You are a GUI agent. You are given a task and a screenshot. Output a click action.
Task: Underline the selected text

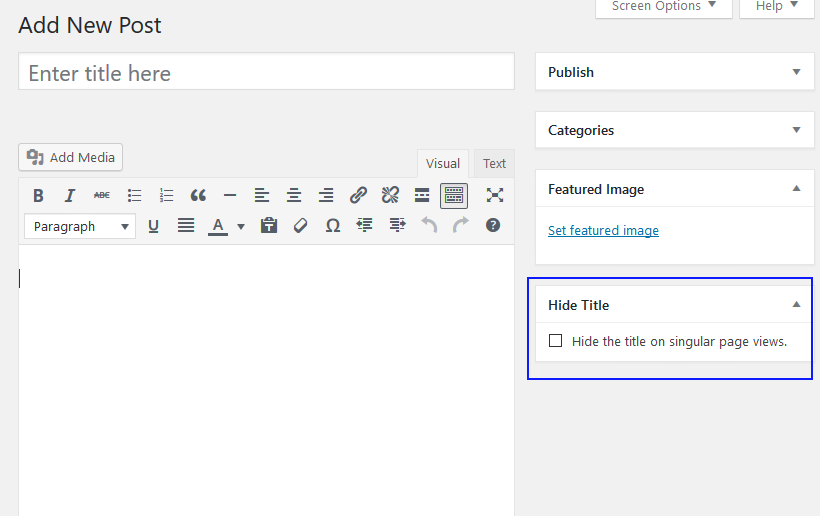(x=153, y=226)
